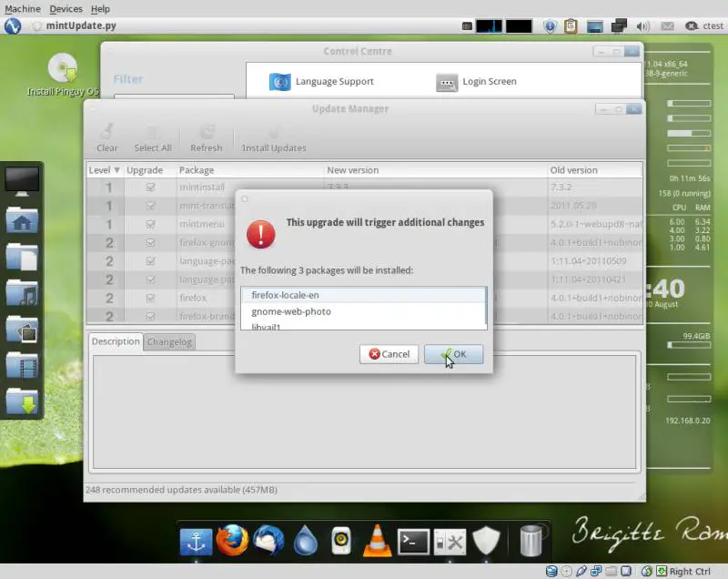The image size is (728, 579).
Task: Open Login Screen in Control Centre
Action: click(476, 82)
